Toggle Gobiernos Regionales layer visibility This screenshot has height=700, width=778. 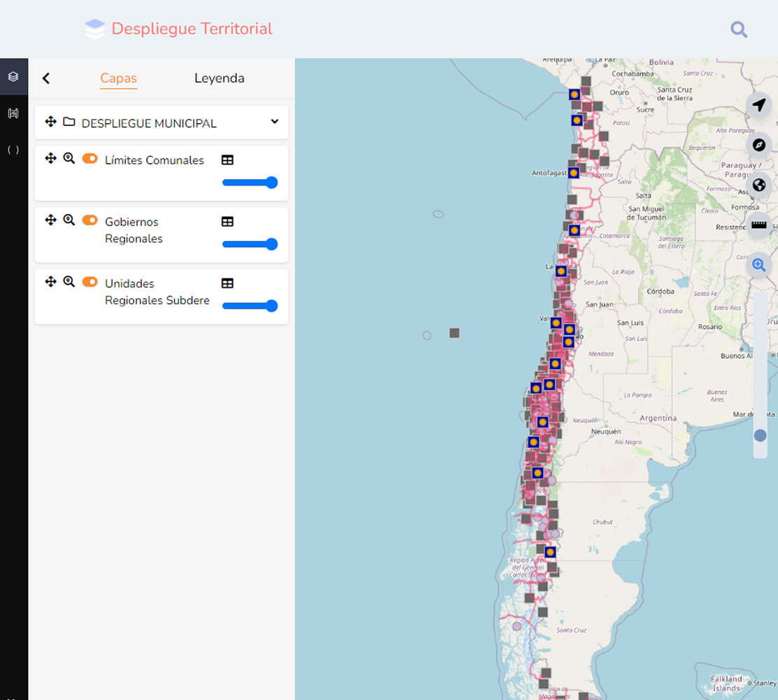(90, 220)
